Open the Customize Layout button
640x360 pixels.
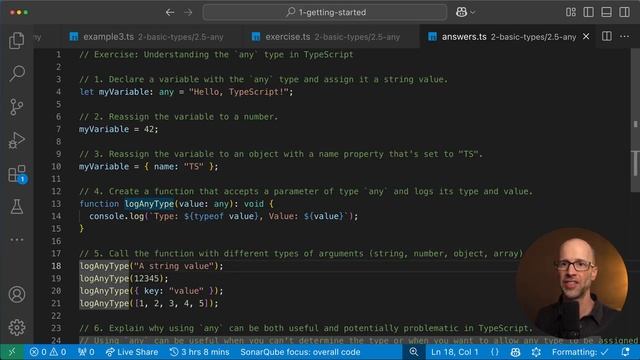[571, 12]
